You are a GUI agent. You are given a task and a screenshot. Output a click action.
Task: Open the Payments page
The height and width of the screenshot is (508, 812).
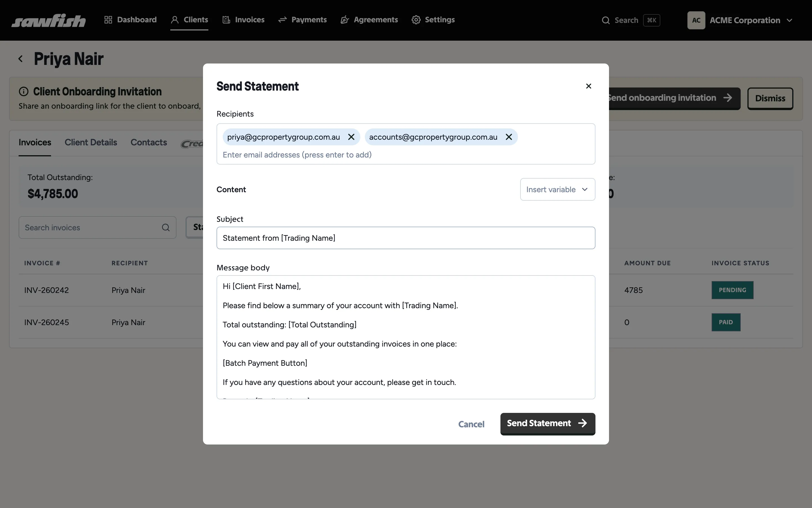[302, 20]
